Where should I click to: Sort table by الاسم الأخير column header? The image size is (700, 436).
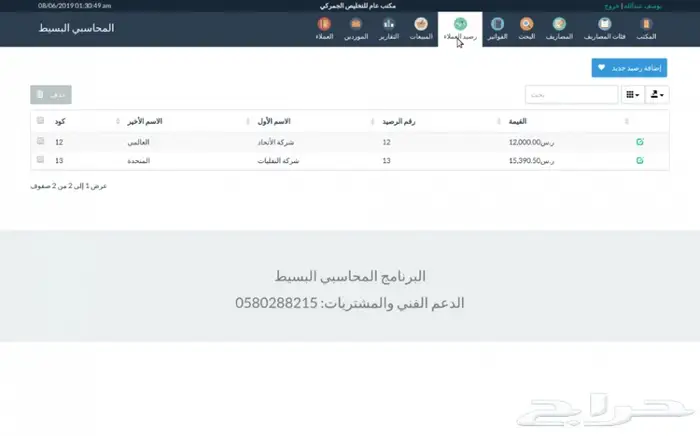pos(145,121)
